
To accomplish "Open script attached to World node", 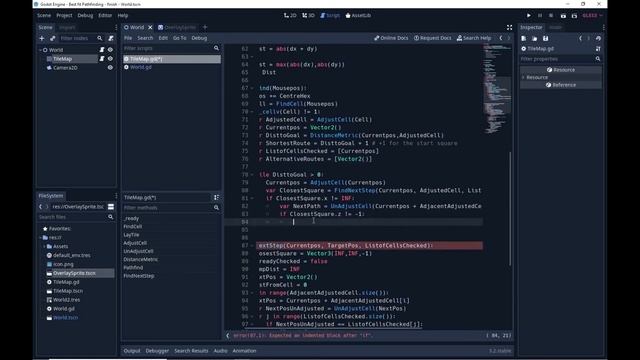I will (102, 50).
